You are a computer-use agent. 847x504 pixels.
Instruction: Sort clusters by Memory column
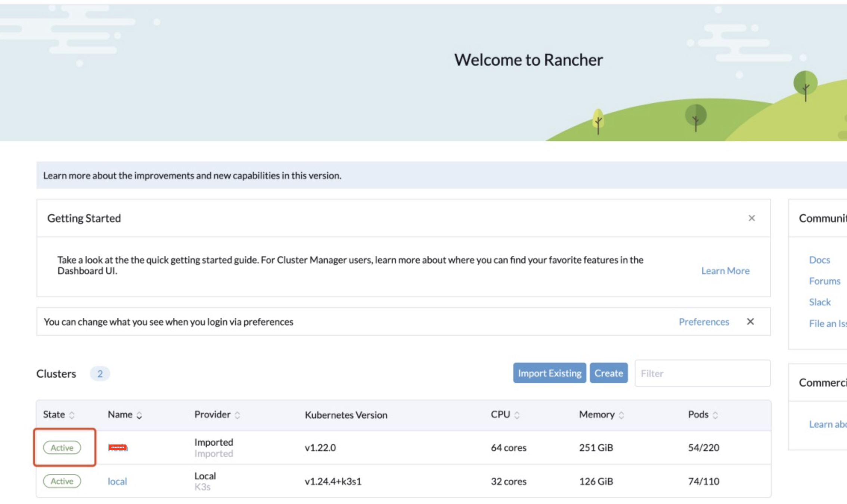click(x=601, y=414)
